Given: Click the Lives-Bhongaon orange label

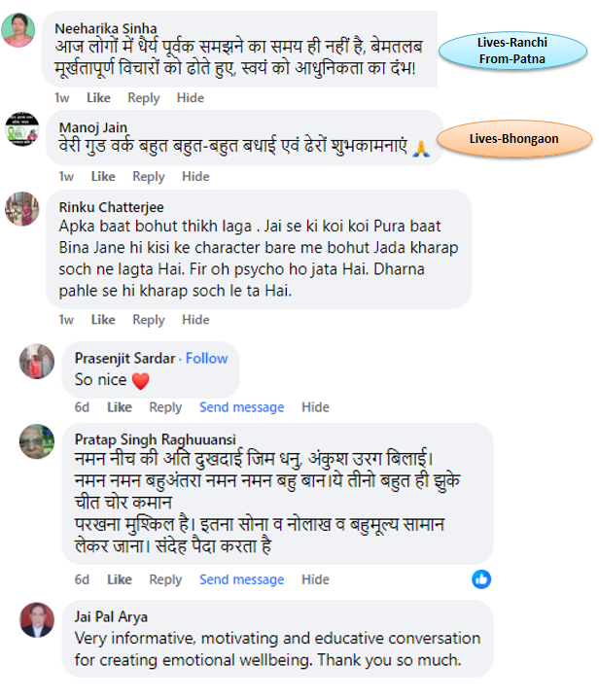Looking at the screenshot, I should coord(513,138).
